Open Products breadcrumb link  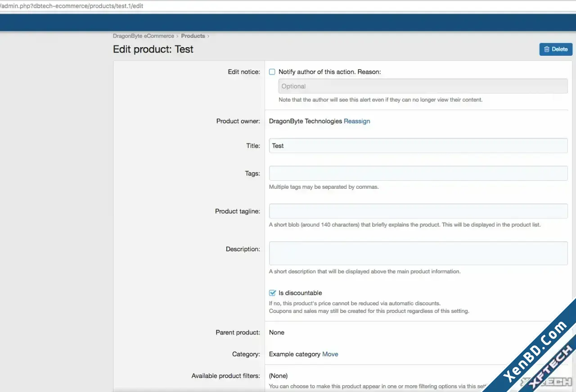[x=193, y=36]
